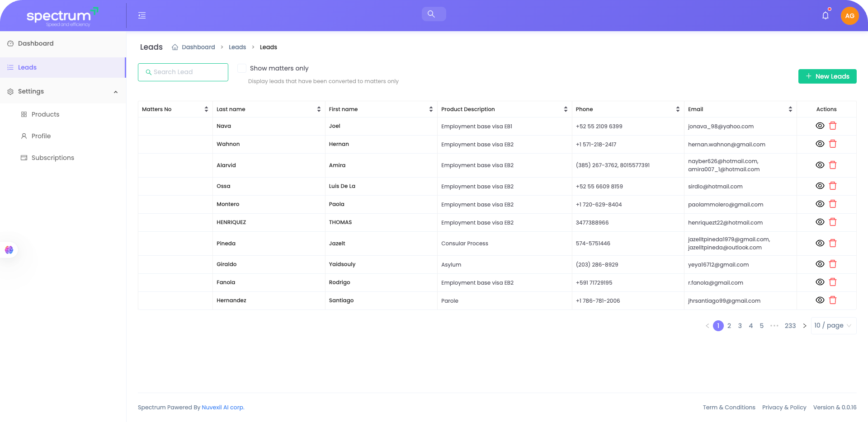Click the home icon in breadcrumb
Image resolution: width=868 pixels, height=422 pixels.
(x=175, y=47)
